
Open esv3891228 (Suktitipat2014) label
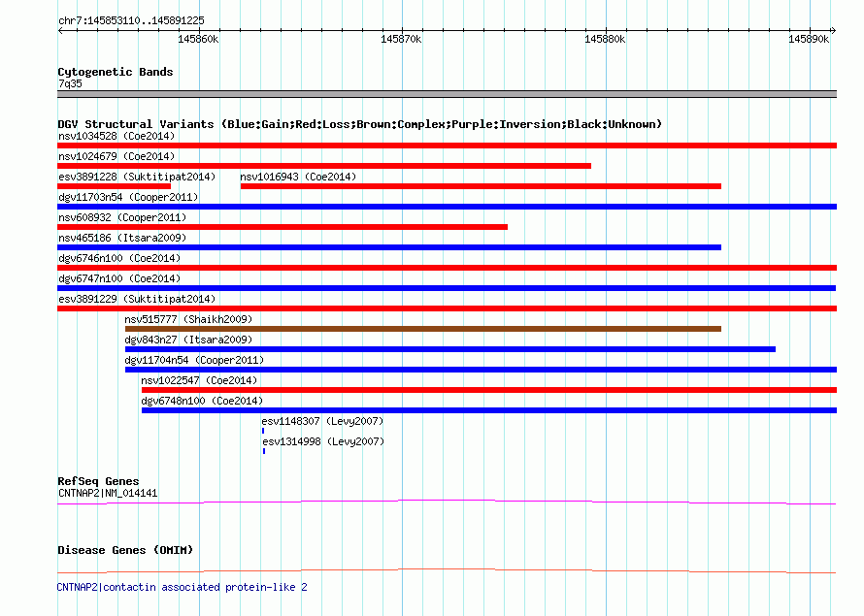coord(137,177)
